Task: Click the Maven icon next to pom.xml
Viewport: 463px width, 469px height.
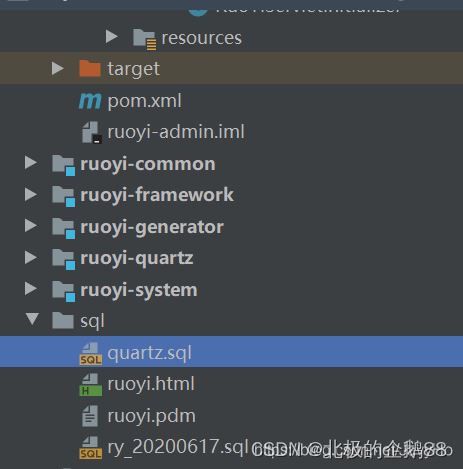Action: 90,101
